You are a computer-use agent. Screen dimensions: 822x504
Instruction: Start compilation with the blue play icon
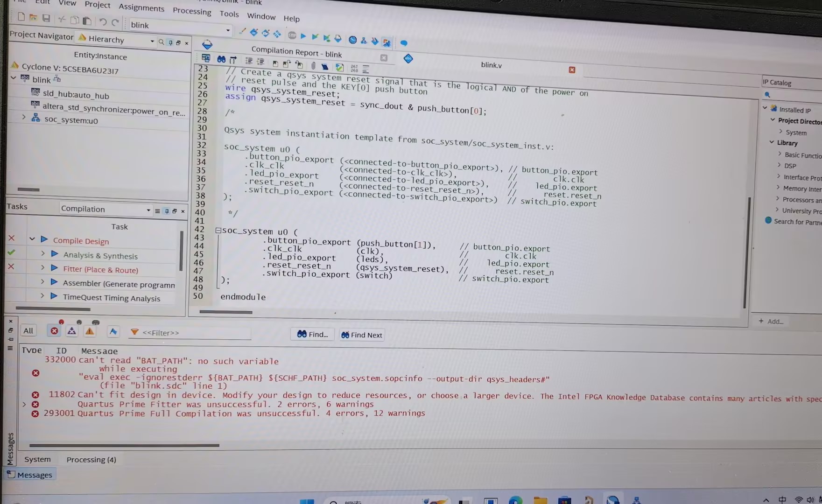pos(303,36)
